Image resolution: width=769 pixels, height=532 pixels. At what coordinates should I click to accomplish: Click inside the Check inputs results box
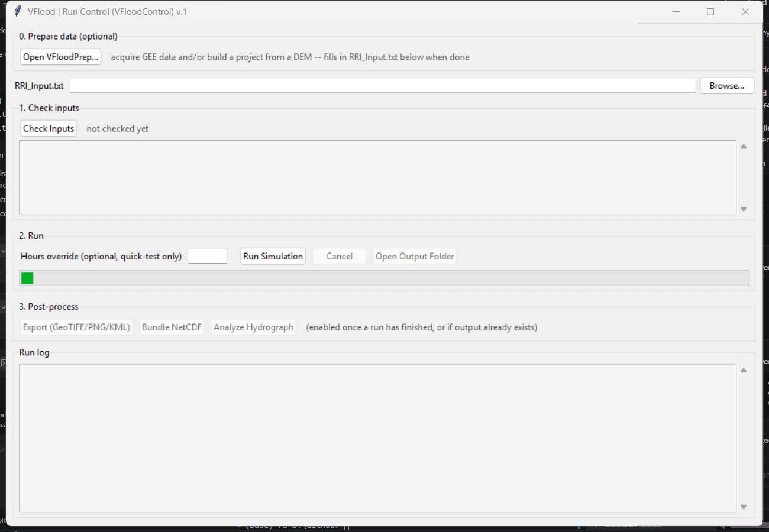[378, 177]
